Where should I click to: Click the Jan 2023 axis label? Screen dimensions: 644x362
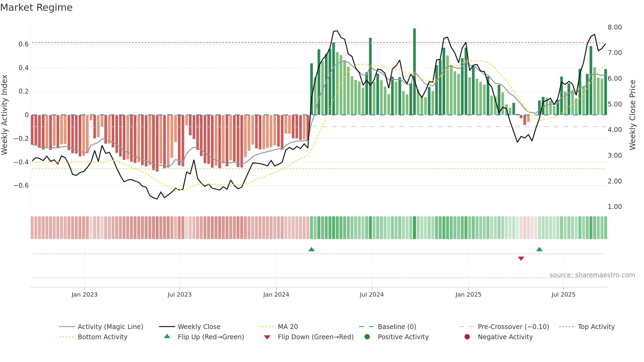click(x=85, y=295)
